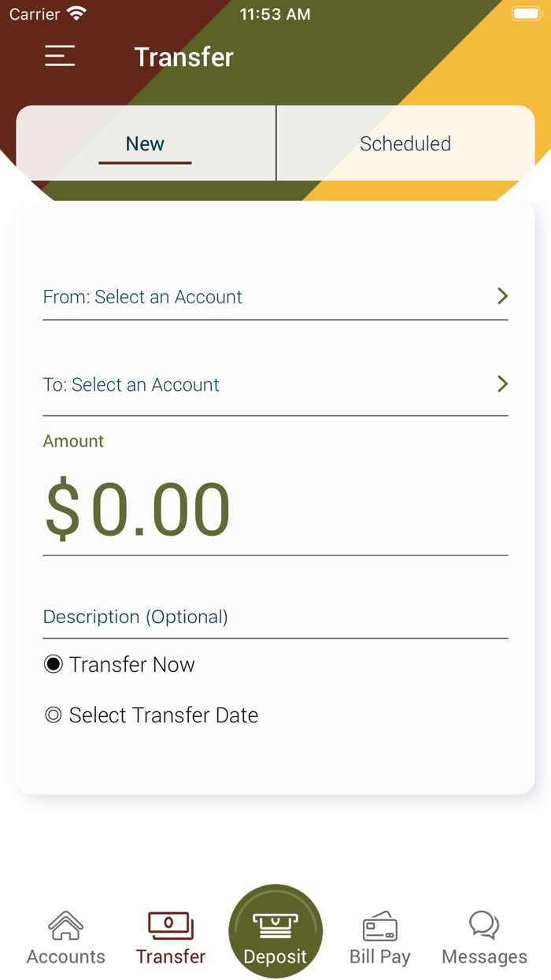
Task: Tap the battery indicator icon
Action: point(526,13)
